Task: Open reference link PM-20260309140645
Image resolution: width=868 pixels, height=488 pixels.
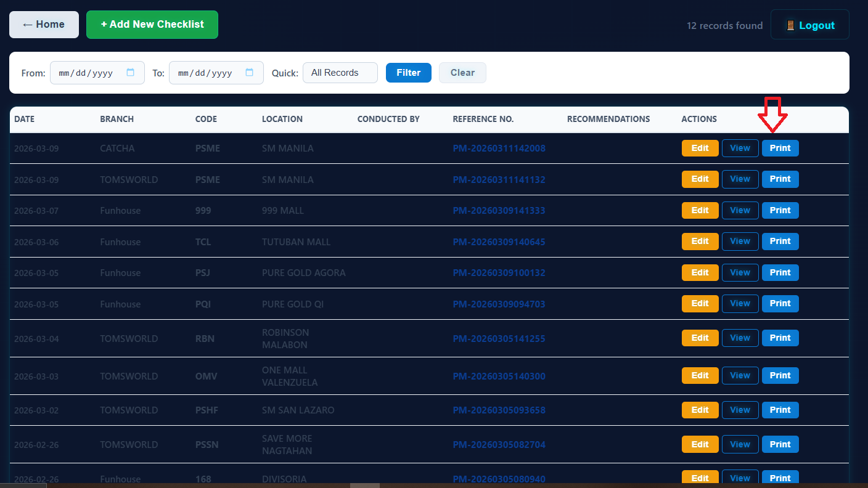Action: click(499, 242)
